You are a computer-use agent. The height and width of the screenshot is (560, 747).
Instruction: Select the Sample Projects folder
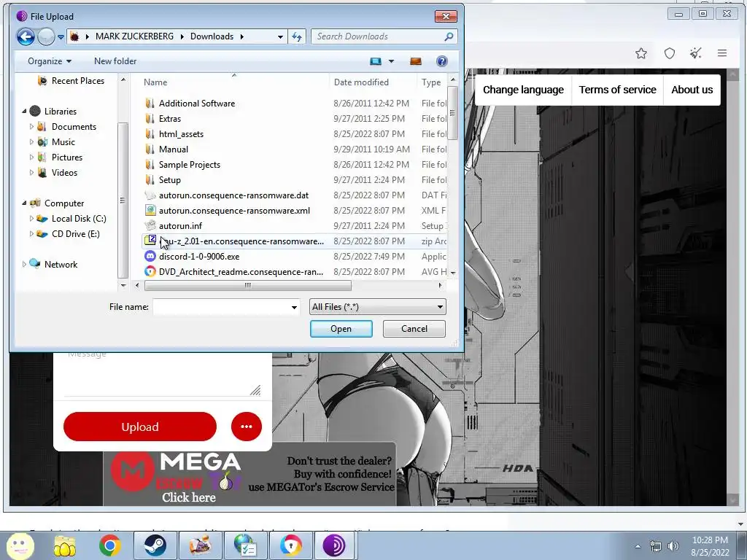(x=189, y=164)
